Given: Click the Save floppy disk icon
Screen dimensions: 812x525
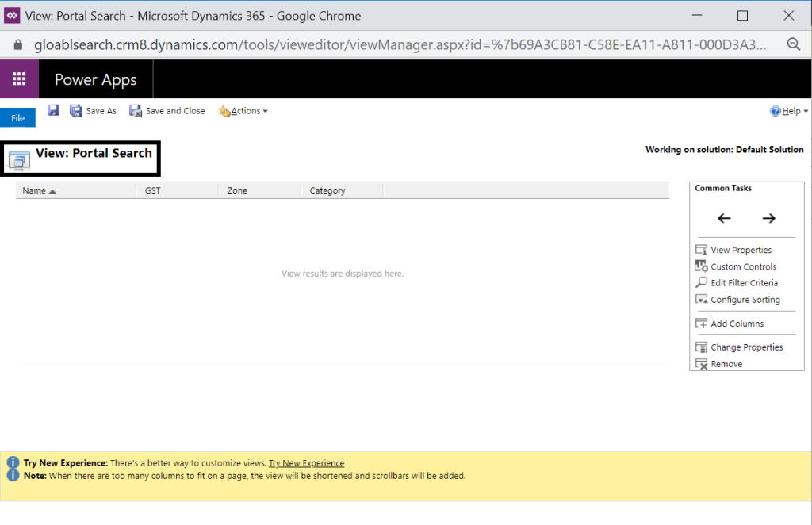Looking at the screenshot, I should (53, 110).
